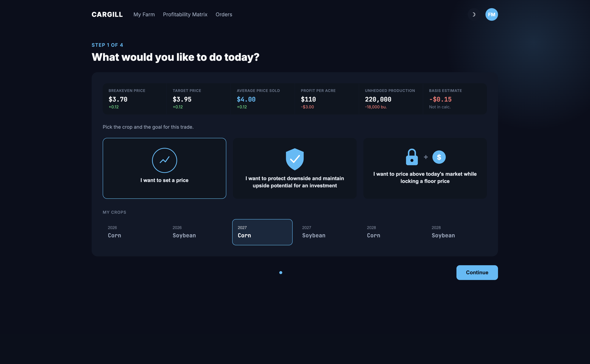Screen dimensions: 590x364
Task: Click the shield checkmark icon
Action: 295,159
